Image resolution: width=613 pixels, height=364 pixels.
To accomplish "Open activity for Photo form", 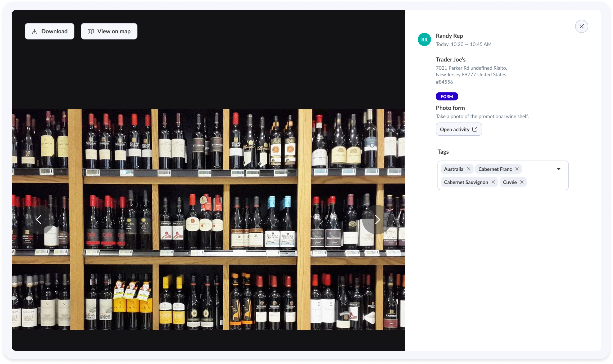I will click(x=459, y=129).
